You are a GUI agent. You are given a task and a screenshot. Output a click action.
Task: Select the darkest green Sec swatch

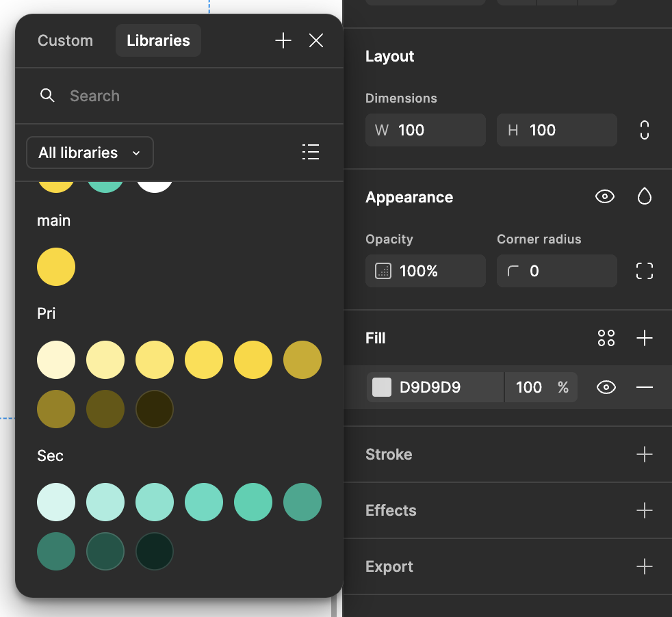coord(155,551)
